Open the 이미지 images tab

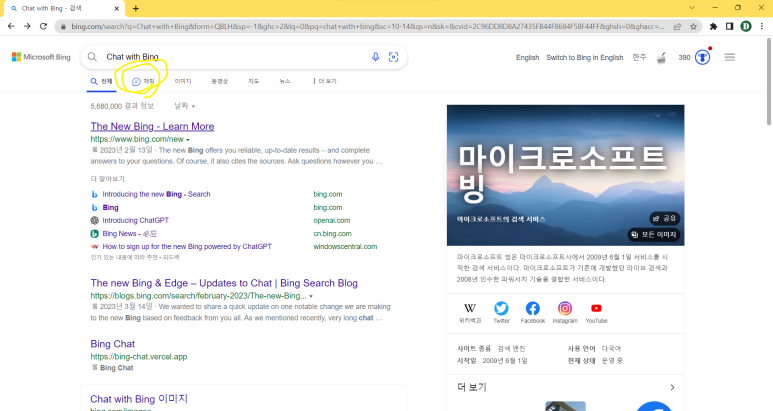point(183,81)
